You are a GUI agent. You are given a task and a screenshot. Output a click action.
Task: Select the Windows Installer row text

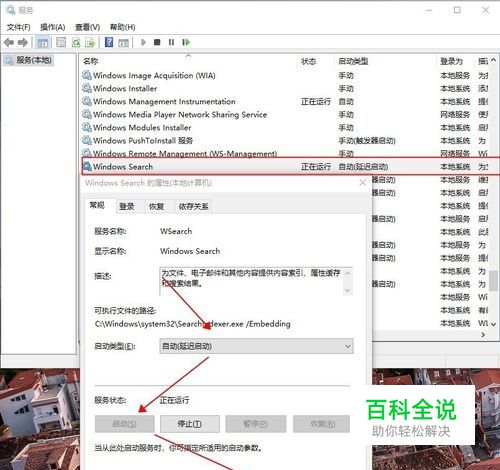pyautogui.click(x=125, y=88)
